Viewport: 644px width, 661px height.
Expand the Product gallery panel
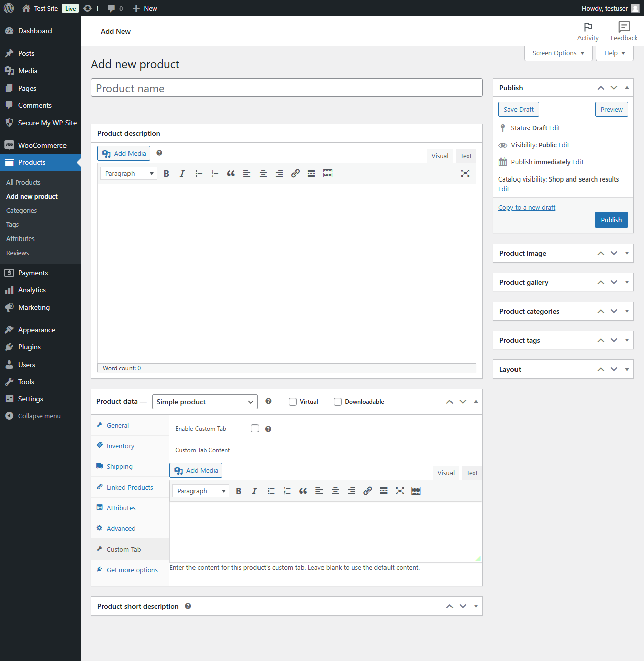pos(627,282)
